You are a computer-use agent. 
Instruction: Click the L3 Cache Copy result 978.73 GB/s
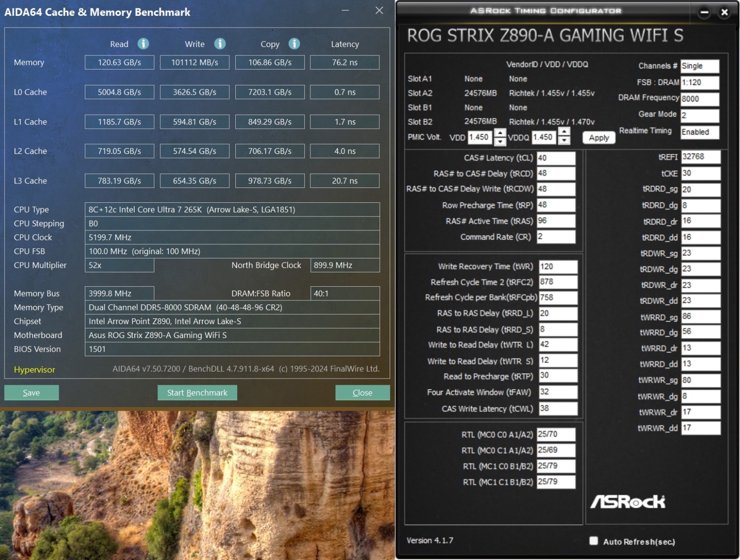pyautogui.click(x=270, y=181)
